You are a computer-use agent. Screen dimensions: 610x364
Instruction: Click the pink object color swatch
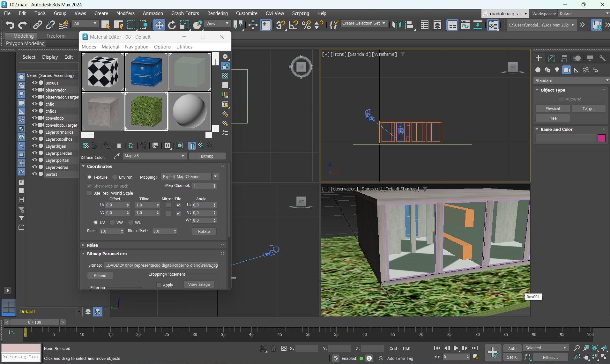[601, 138]
